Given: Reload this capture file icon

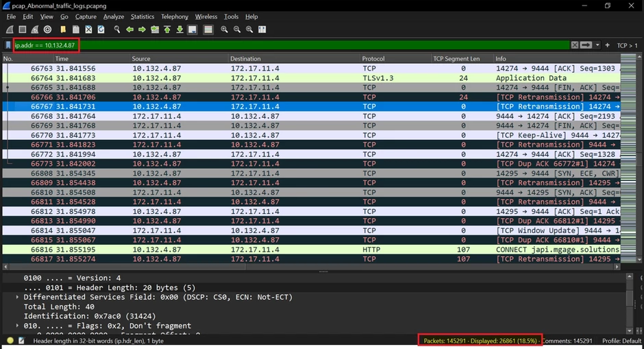Looking at the screenshot, I should pyautogui.click(x=101, y=29).
